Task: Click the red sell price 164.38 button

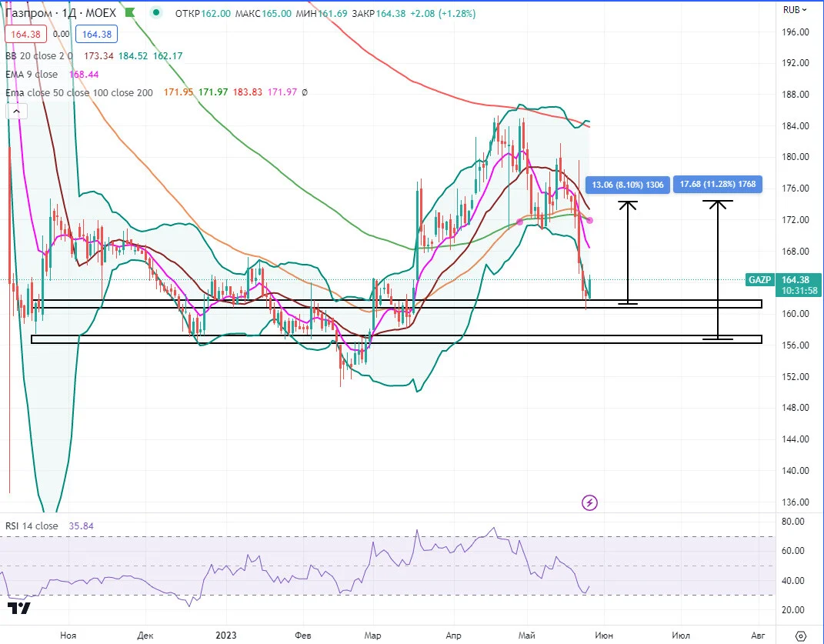Action: 25,34
